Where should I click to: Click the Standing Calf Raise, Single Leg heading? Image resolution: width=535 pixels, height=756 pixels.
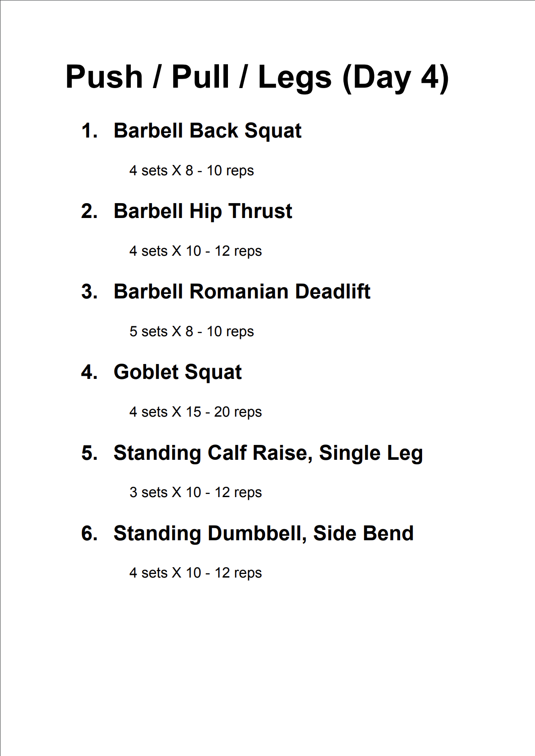[x=268, y=453]
